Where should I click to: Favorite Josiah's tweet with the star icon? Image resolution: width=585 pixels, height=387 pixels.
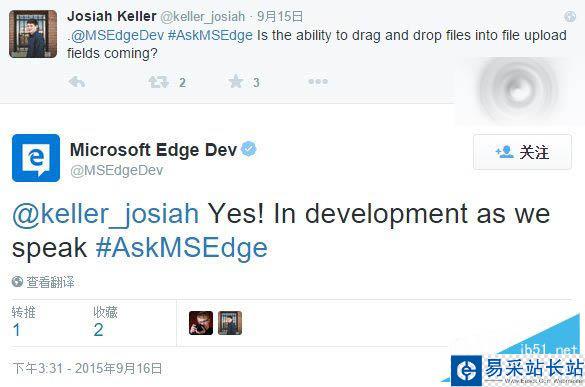(x=236, y=81)
